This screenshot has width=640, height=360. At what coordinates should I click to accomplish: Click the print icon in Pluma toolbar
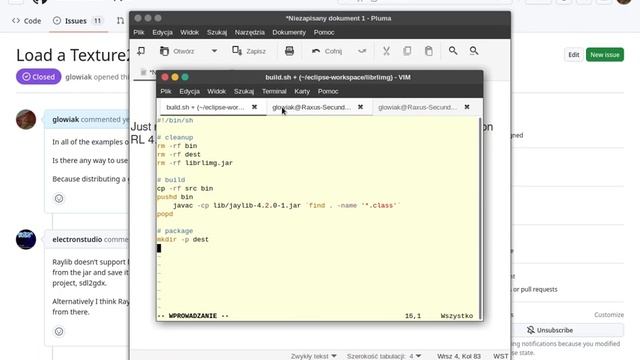click(289, 51)
